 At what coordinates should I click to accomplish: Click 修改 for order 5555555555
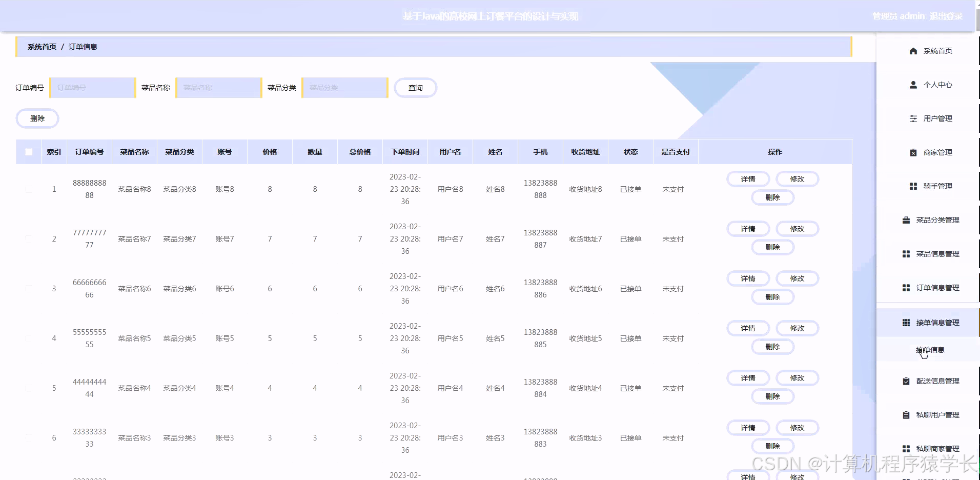[x=797, y=328]
